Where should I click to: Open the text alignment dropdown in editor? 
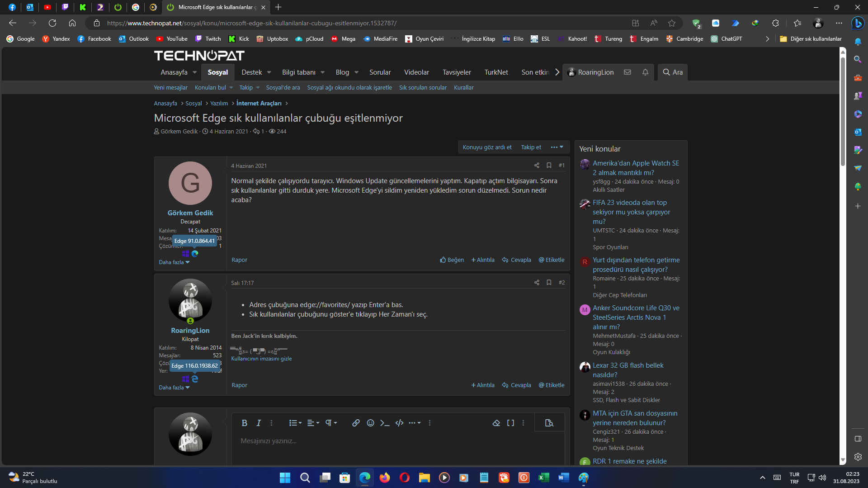[313, 423]
